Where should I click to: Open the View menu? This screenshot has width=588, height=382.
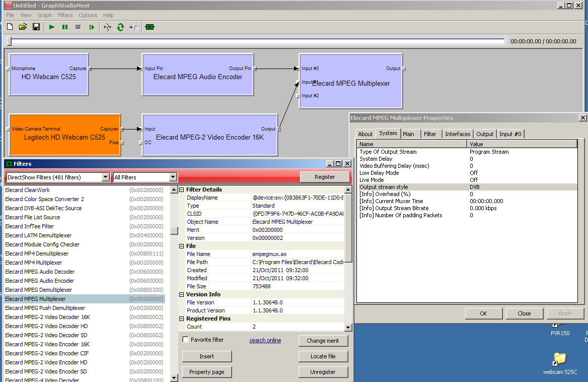point(26,15)
